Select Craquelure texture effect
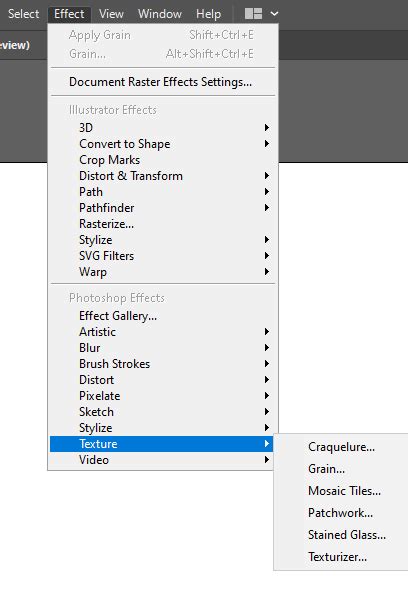This screenshot has height=591, width=408. coord(342,447)
